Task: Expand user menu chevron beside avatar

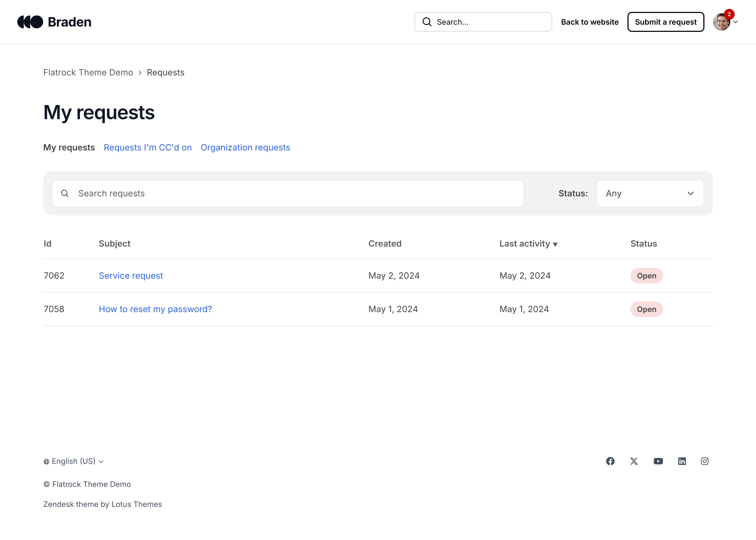Action: point(736,22)
